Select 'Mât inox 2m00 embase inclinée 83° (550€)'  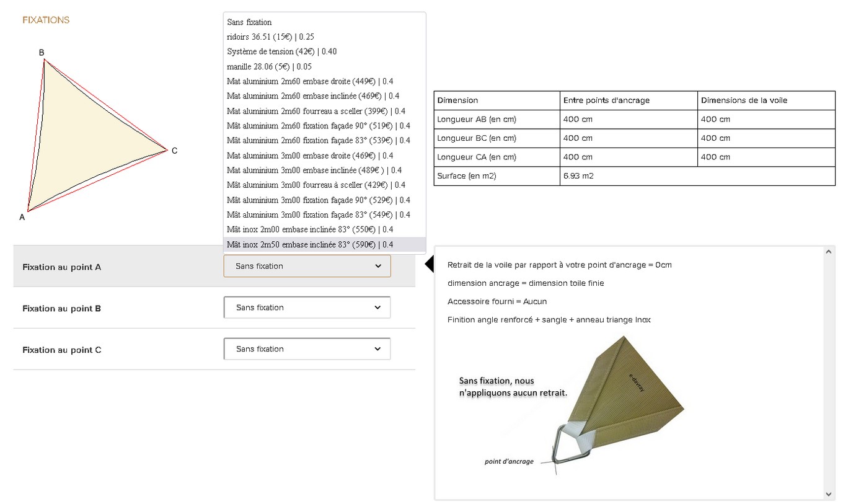[324, 230]
